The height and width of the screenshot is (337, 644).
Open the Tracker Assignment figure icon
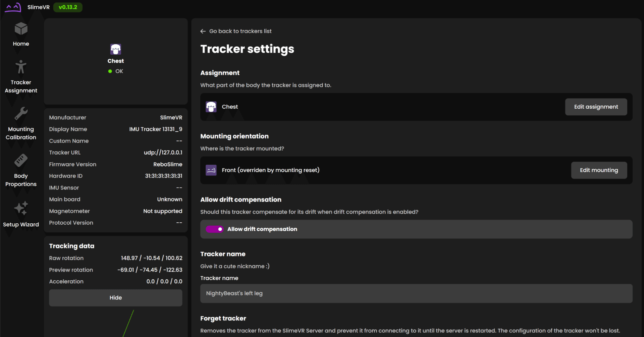coord(21,67)
